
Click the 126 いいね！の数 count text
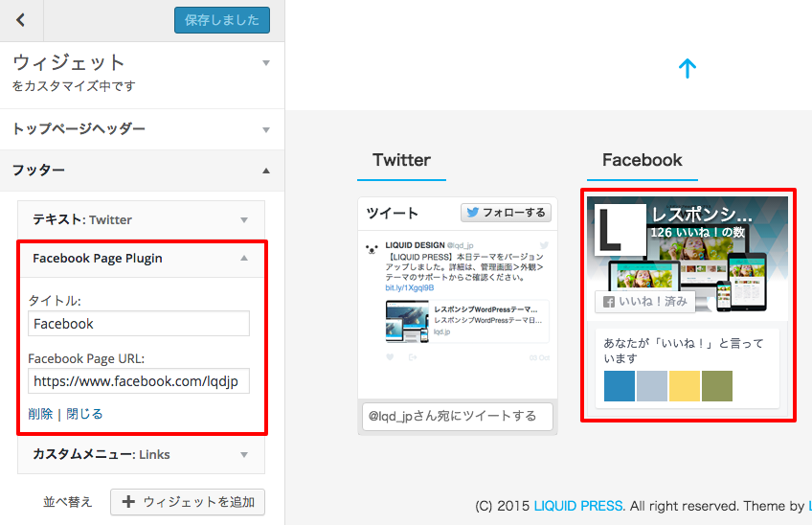click(697, 232)
